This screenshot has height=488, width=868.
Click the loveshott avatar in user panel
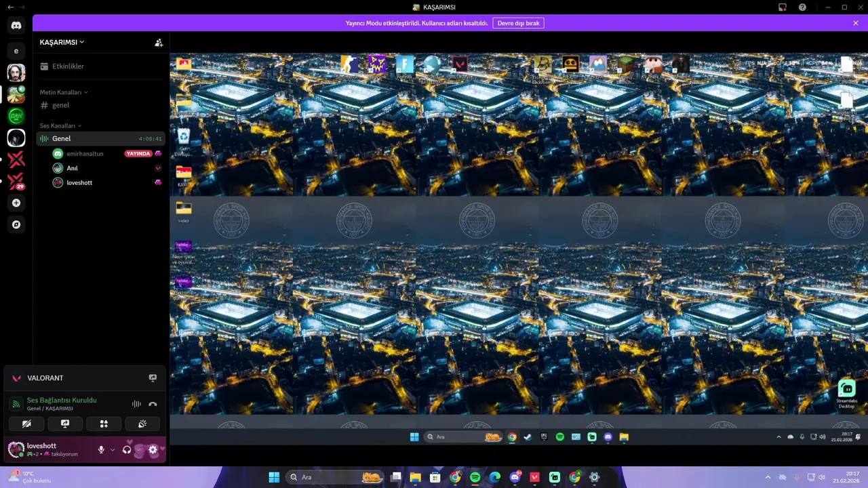click(x=16, y=449)
